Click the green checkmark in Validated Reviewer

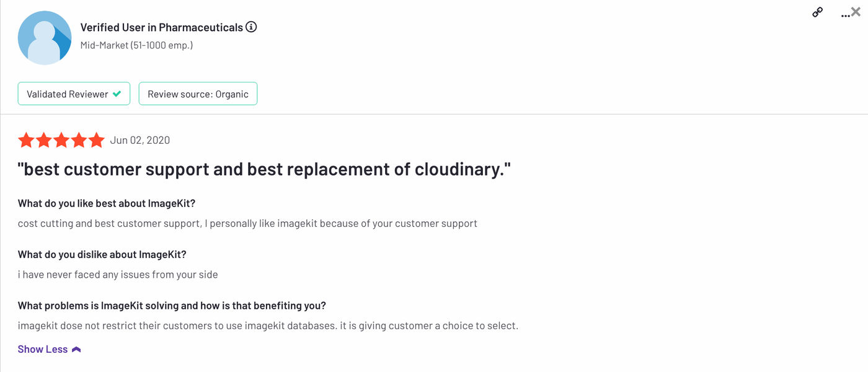tap(117, 94)
